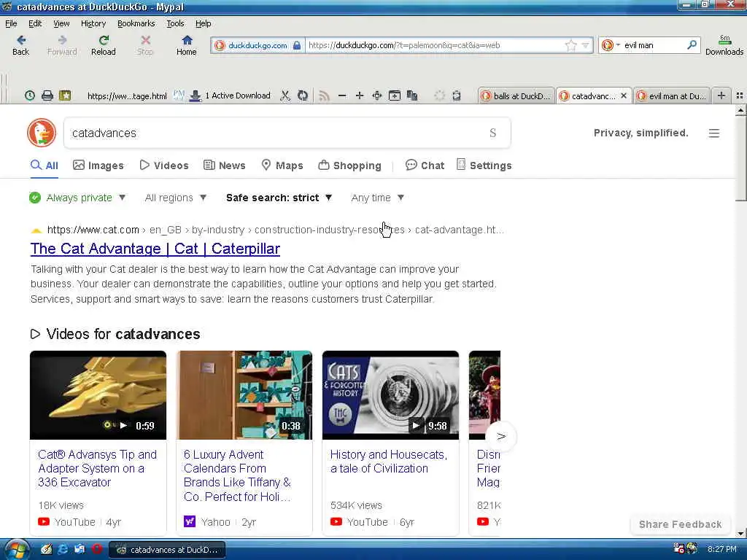Click the RSS feed icon
The width and height of the screenshot is (747, 560).
324,96
